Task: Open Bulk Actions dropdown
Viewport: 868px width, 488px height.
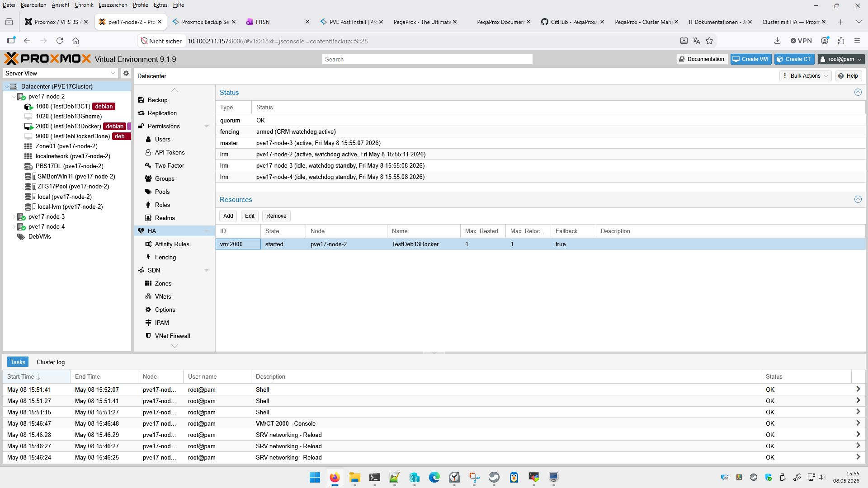Action: [805, 76]
